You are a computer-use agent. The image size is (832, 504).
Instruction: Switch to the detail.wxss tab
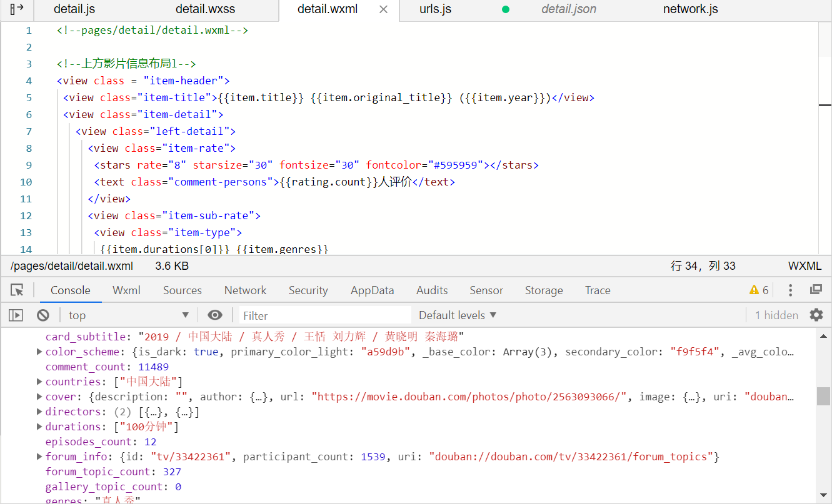(x=205, y=9)
